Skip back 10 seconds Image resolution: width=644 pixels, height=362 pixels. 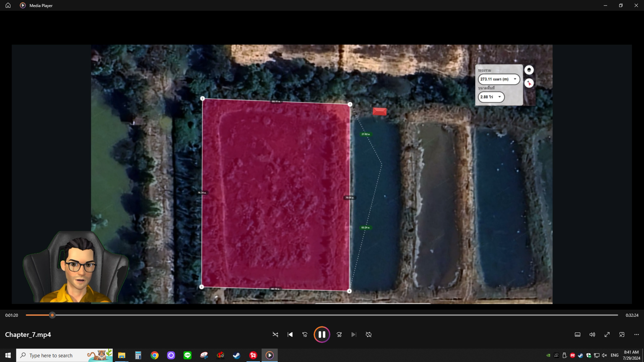(x=305, y=334)
